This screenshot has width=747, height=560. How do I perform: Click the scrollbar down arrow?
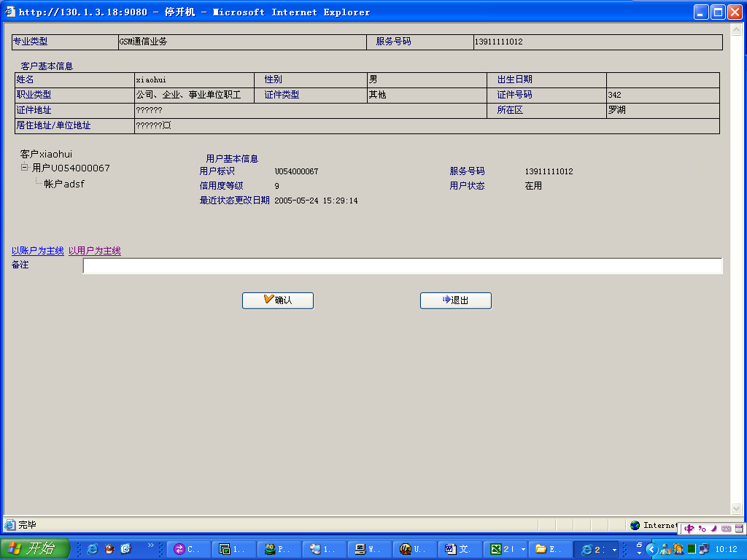736,509
